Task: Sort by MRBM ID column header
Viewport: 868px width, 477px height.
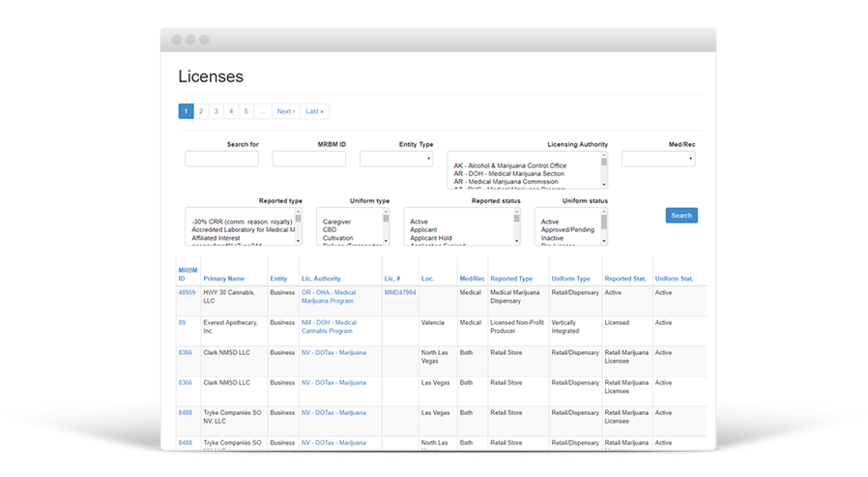Action: (188, 274)
